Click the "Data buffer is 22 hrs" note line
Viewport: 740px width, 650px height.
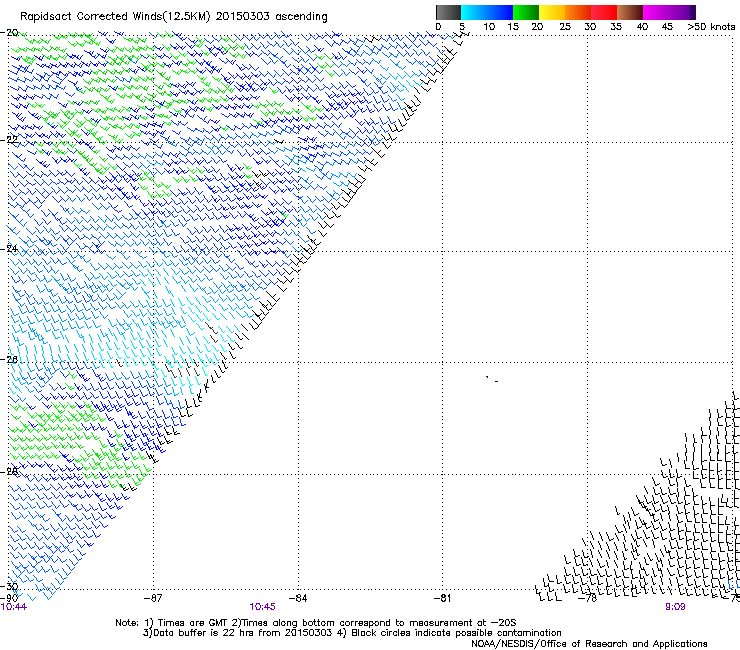click(352, 633)
